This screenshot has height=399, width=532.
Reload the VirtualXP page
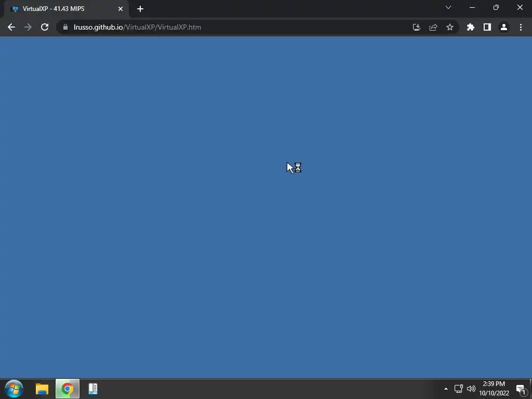pos(45,27)
